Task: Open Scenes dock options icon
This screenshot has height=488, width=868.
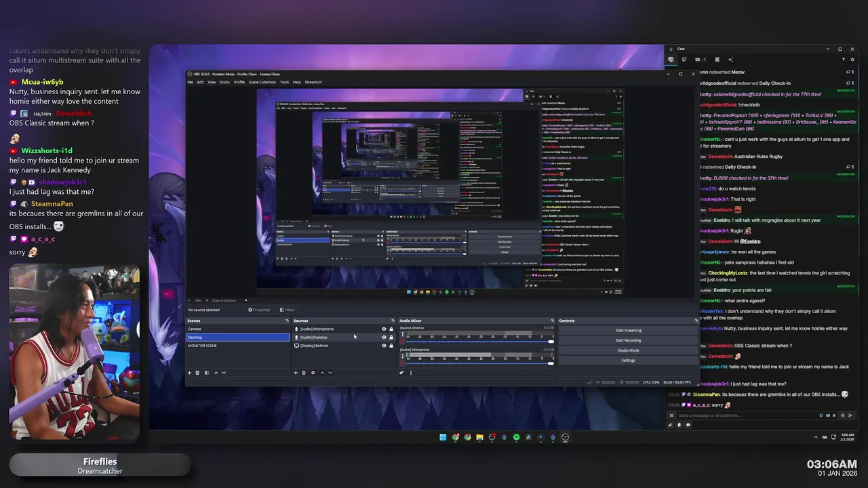Action: [x=287, y=321]
